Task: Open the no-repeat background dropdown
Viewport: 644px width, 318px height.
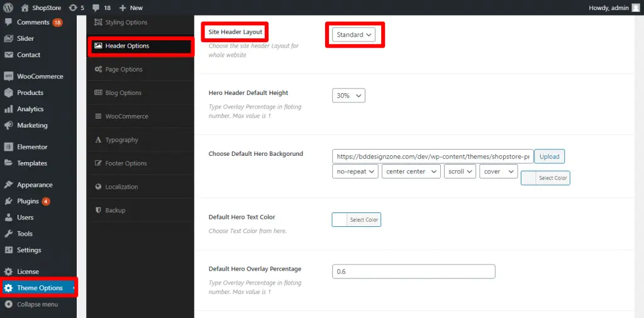Action: point(355,172)
